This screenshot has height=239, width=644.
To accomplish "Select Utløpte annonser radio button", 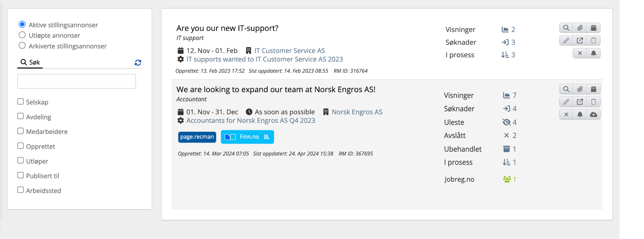I will (x=22, y=35).
